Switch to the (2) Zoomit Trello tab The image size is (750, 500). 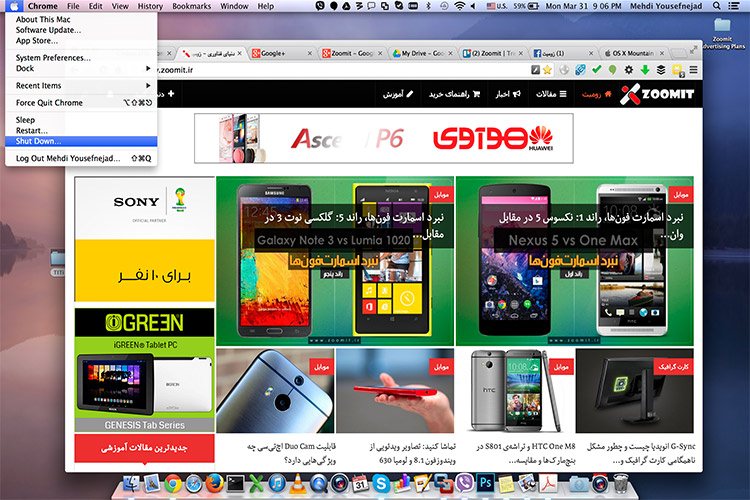pos(491,53)
